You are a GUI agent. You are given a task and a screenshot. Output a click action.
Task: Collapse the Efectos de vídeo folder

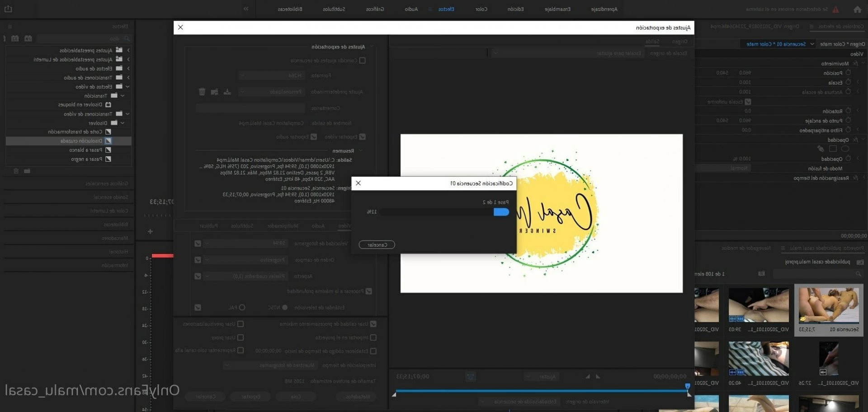[127, 87]
